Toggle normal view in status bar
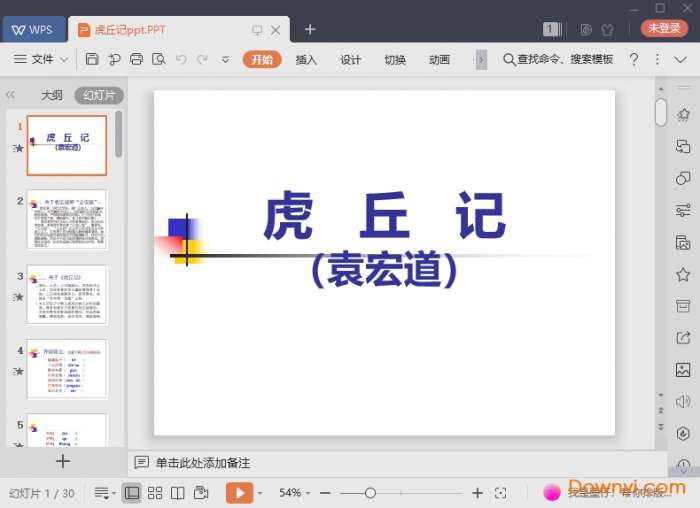The width and height of the screenshot is (700, 508). [132, 493]
